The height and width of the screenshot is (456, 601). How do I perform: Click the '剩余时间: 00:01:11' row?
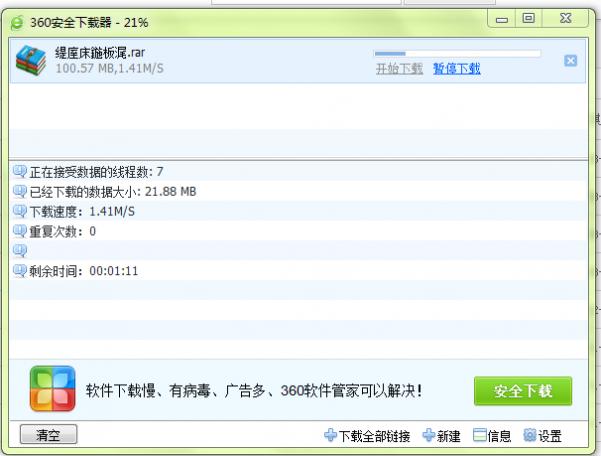coord(299,271)
